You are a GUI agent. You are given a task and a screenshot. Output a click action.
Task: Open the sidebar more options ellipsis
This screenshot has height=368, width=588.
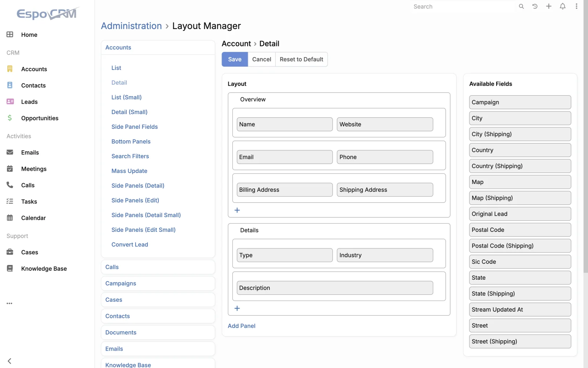(x=10, y=304)
